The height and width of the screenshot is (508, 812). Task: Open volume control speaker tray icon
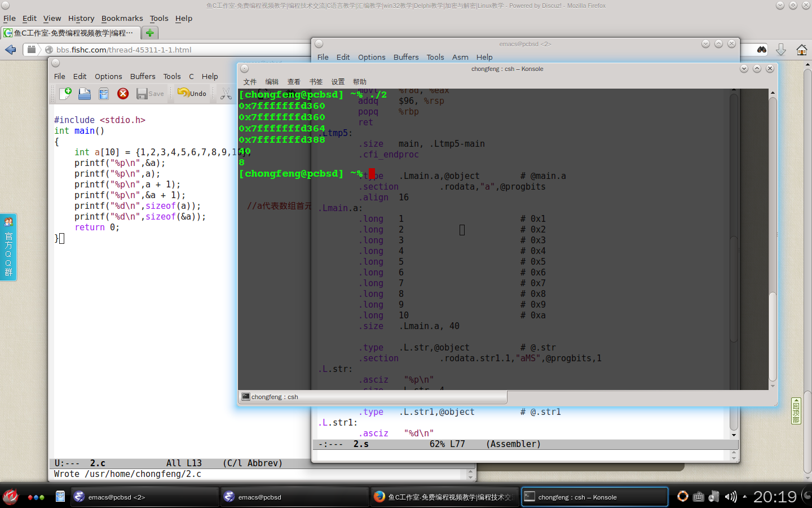tap(731, 497)
